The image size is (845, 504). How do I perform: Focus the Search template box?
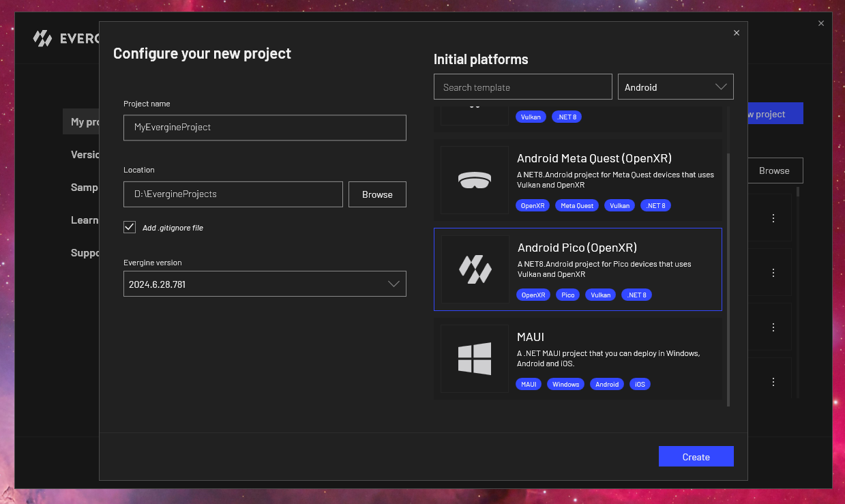(522, 87)
